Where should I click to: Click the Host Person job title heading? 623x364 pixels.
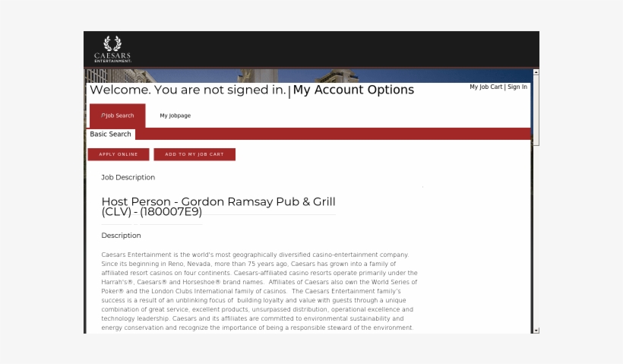(219, 207)
